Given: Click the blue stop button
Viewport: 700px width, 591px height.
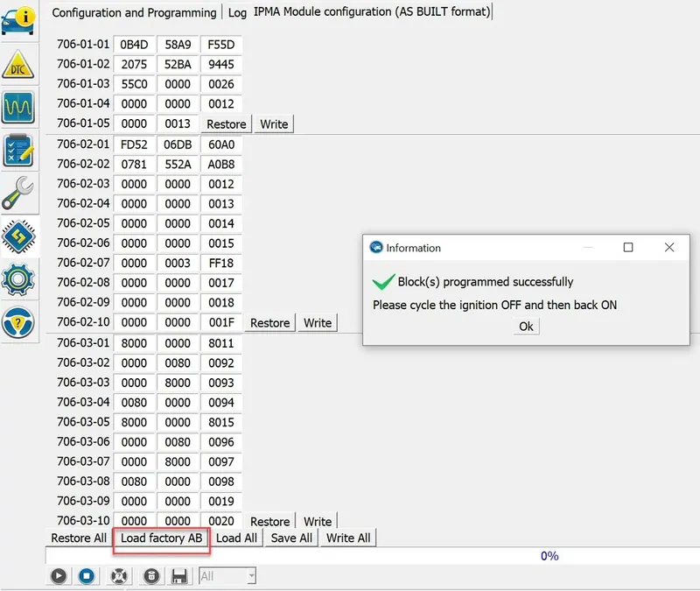Looking at the screenshot, I should (x=87, y=576).
